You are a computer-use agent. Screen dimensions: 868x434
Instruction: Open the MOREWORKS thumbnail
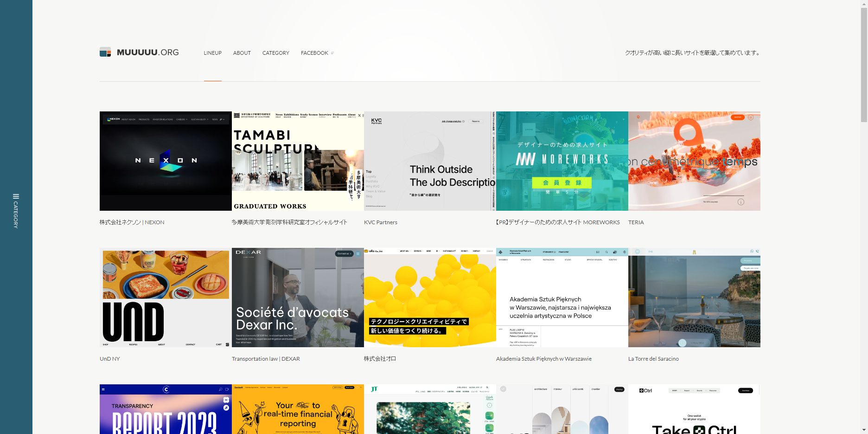click(562, 161)
